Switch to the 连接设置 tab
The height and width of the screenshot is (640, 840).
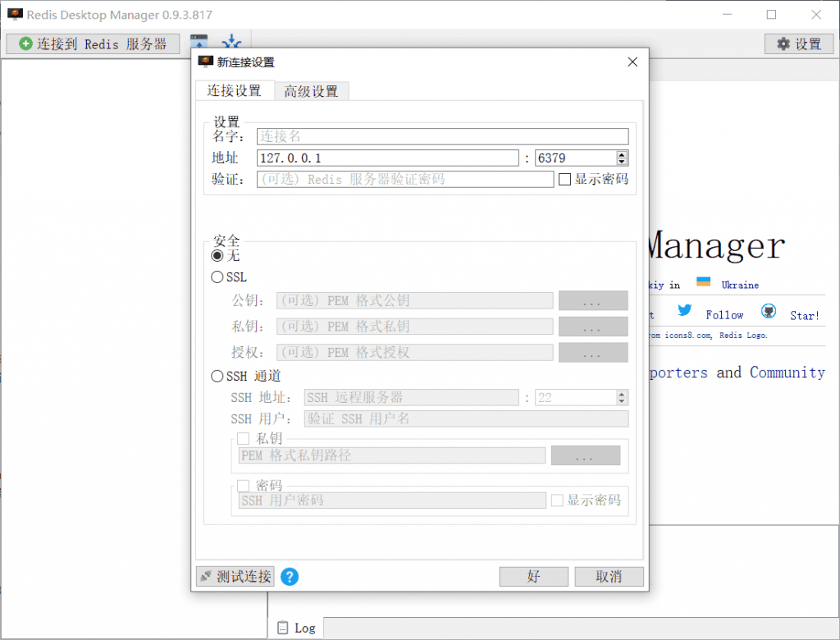click(x=235, y=90)
